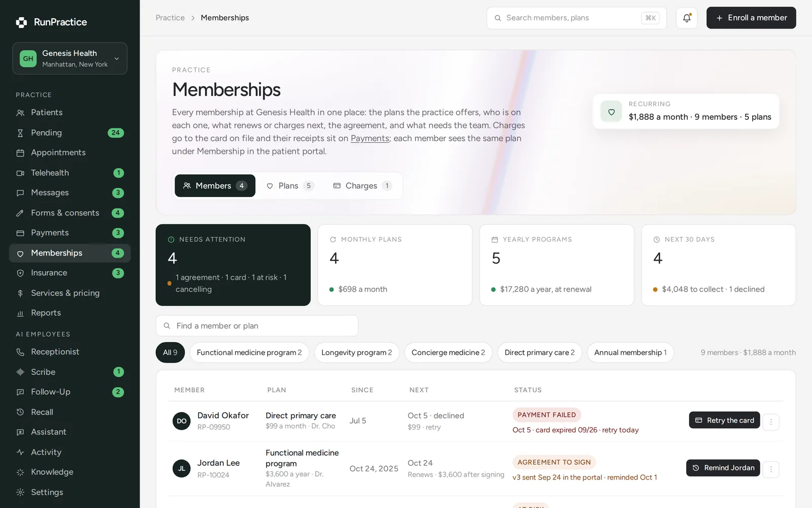Viewport: 812px width, 508px height.
Task: Click the PAYMENT FAILED status badge
Action: (x=547, y=415)
